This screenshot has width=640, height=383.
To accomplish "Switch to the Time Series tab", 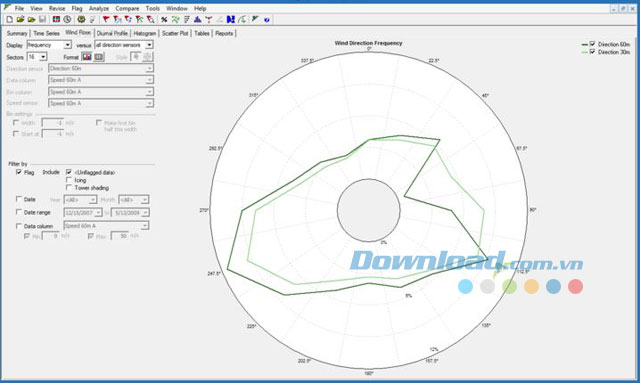I will coord(46,33).
